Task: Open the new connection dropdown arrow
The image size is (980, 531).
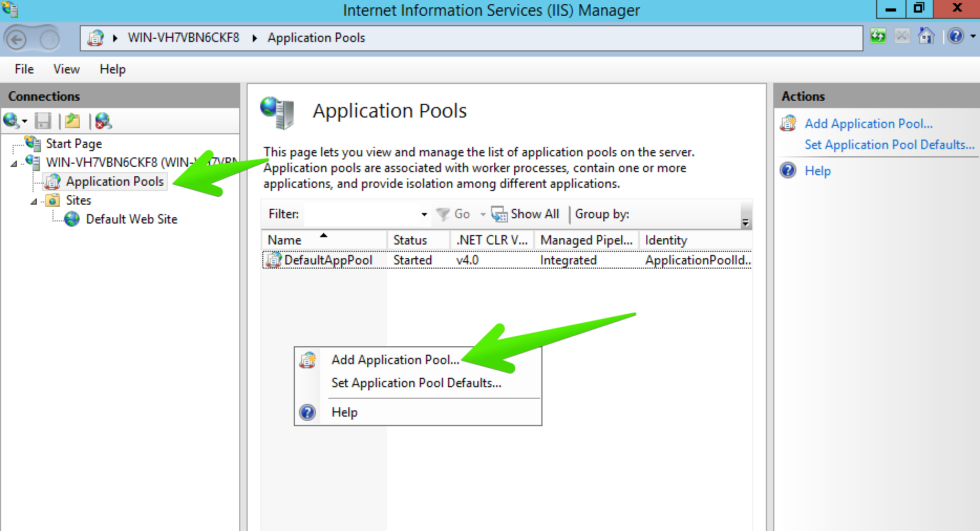Action: coord(24,122)
